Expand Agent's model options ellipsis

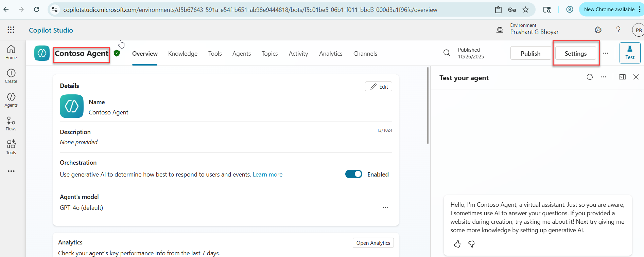(385, 207)
